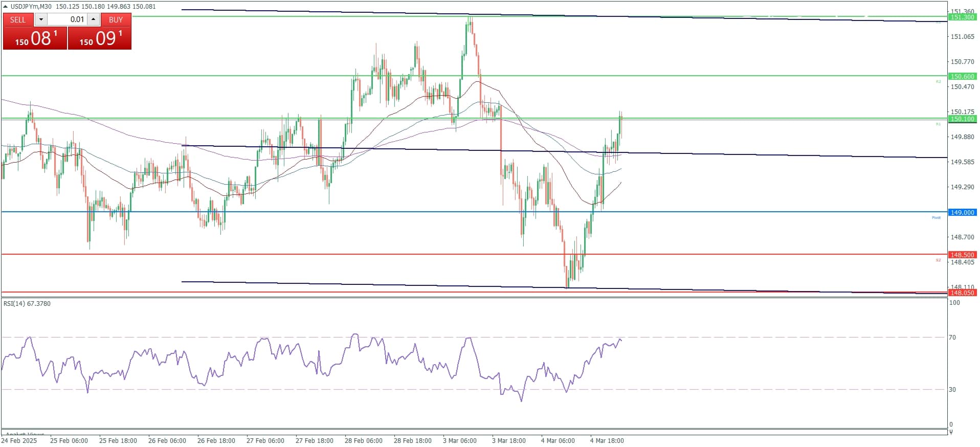Click the R2 level label
Image resolution: width=980 pixels, height=447 pixels.
point(938,82)
